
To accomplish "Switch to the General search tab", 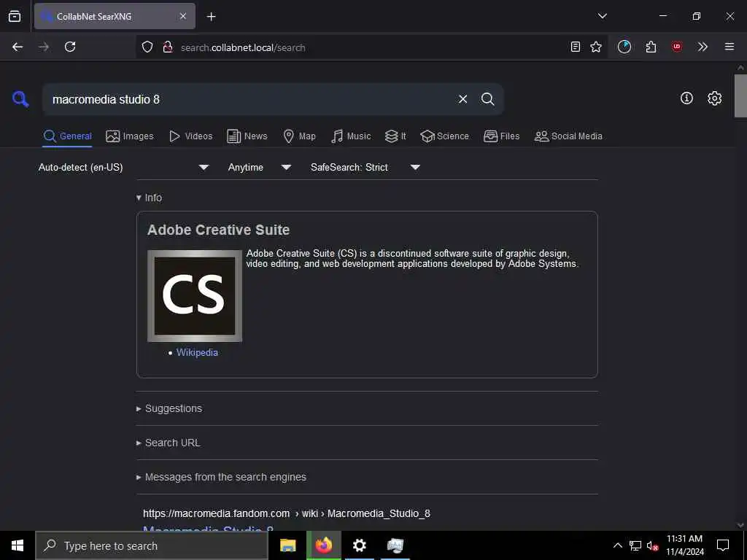I will point(67,136).
